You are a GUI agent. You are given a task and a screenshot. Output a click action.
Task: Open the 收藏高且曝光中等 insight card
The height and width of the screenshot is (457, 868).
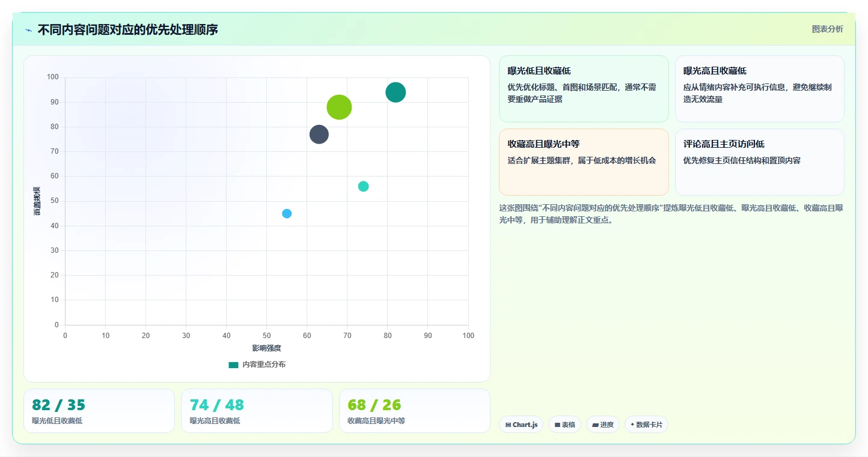tap(584, 162)
